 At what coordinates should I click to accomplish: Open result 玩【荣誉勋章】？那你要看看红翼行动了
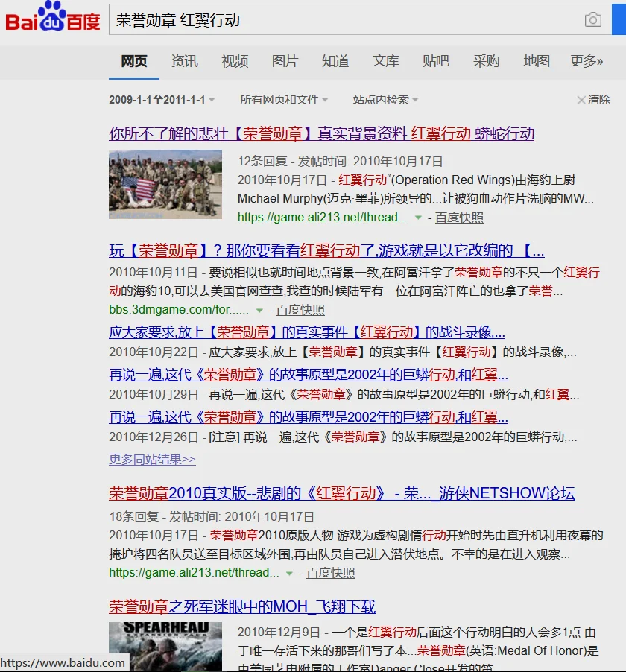pyautogui.click(x=326, y=250)
